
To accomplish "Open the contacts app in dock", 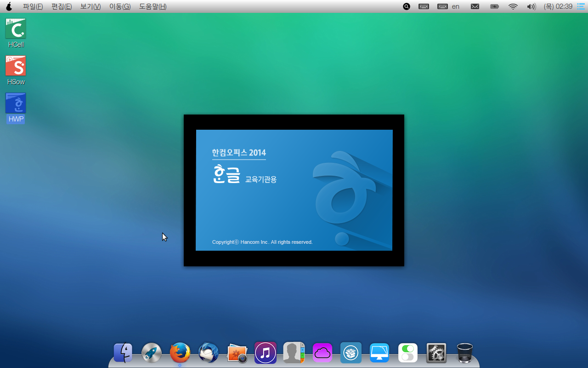I will pos(294,353).
